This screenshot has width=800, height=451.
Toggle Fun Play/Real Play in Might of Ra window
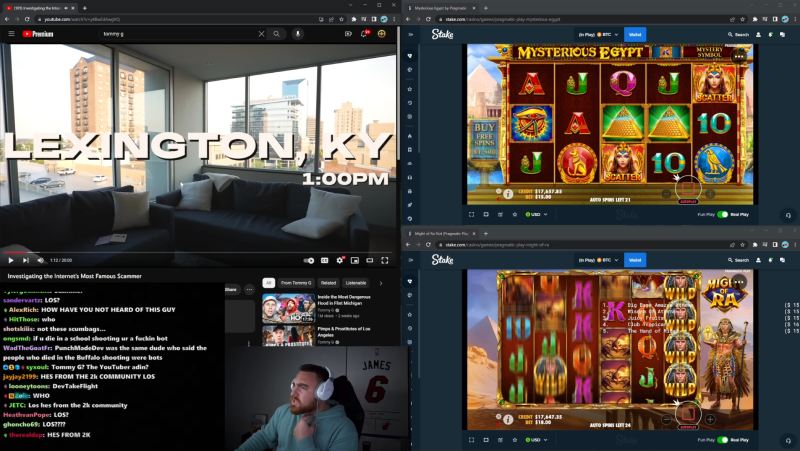(722, 440)
